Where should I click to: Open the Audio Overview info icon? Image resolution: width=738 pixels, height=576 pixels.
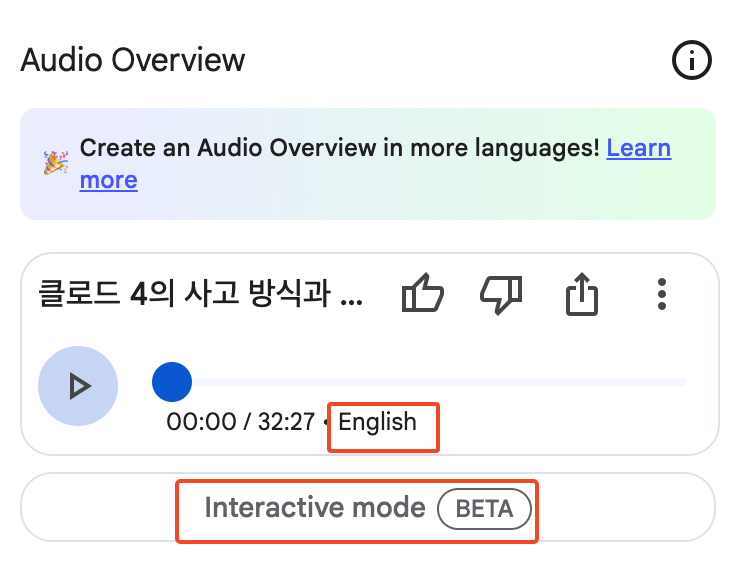click(691, 60)
